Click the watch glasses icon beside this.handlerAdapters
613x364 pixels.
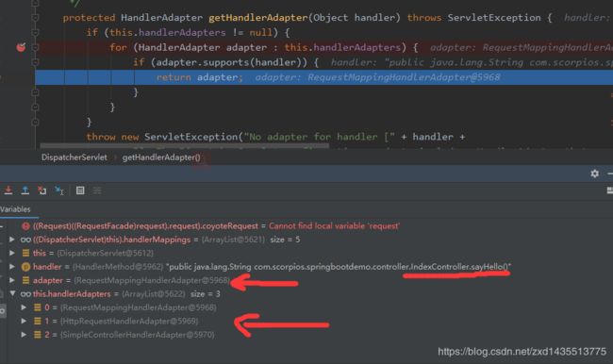click(25, 294)
